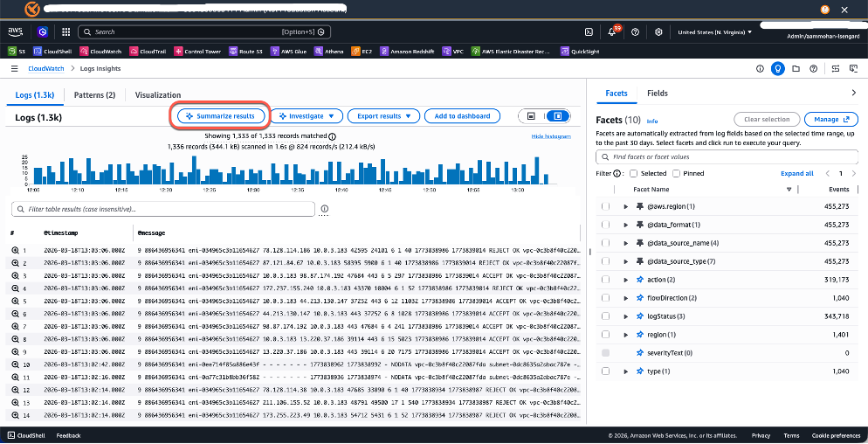Go to CloudWatch breadcrumb link
Image resolution: width=868 pixels, height=444 pixels.
(46, 69)
